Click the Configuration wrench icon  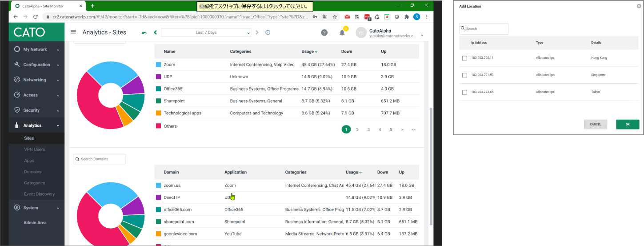[17, 65]
